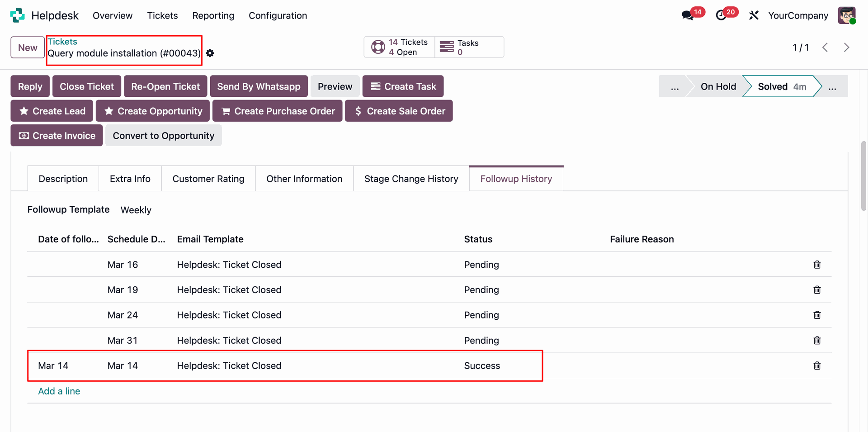This screenshot has height=432, width=868.
Task: Open the Followup Template Weekly field
Action: (x=136, y=210)
